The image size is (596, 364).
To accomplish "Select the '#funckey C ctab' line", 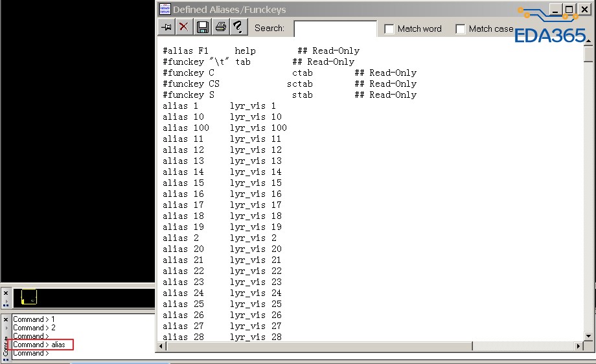I will 290,73.
